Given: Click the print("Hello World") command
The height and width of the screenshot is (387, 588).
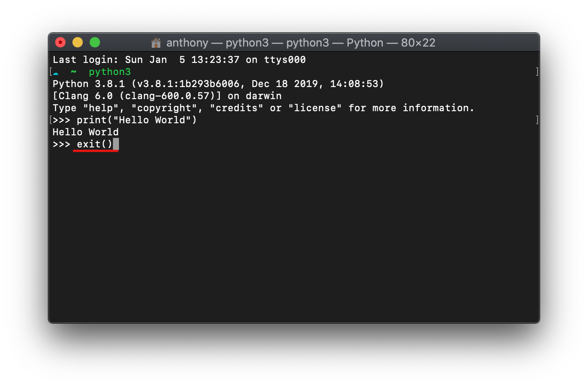Looking at the screenshot, I should tap(137, 120).
